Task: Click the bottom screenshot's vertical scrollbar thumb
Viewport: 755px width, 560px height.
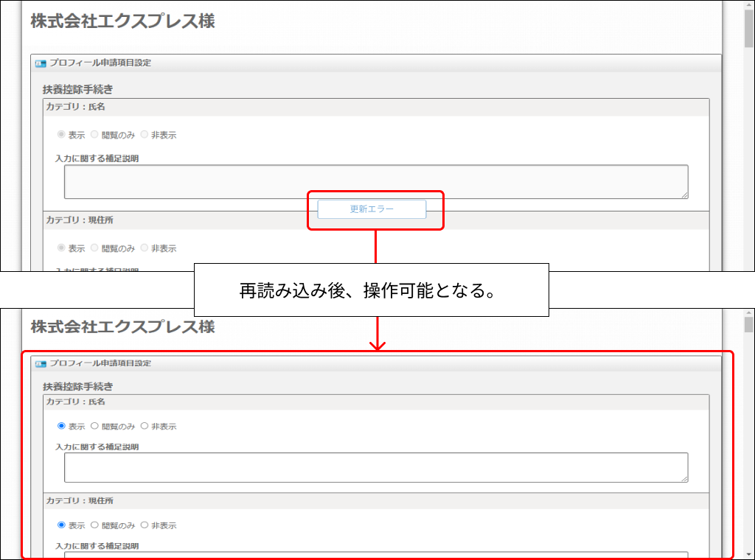Action: pos(748,325)
